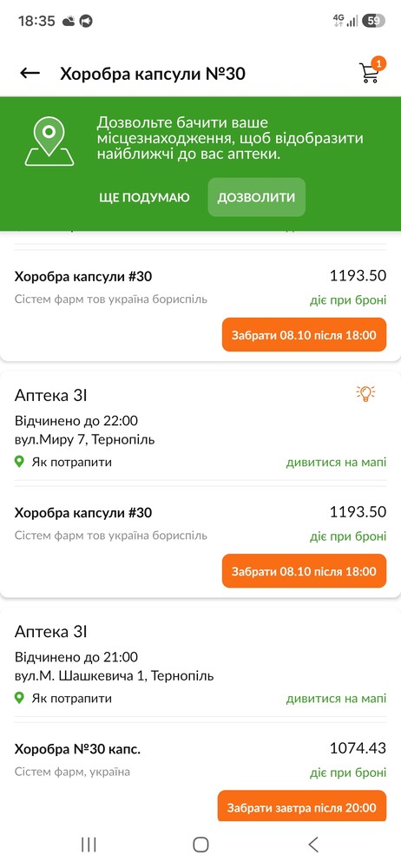Tap the back arrow in header
401x868 pixels.
[x=30, y=73]
